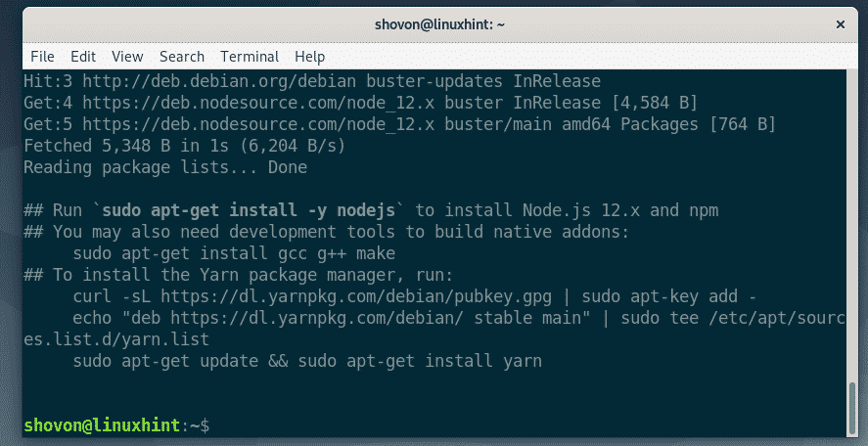
Task: Open the Search menu
Action: click(x=182, y=57)
